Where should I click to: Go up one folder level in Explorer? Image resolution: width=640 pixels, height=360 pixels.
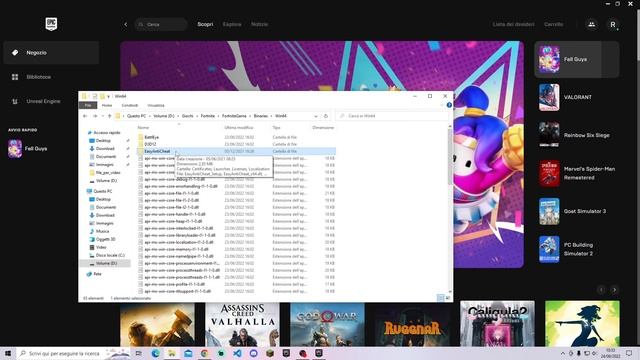[x=109, y=116]
